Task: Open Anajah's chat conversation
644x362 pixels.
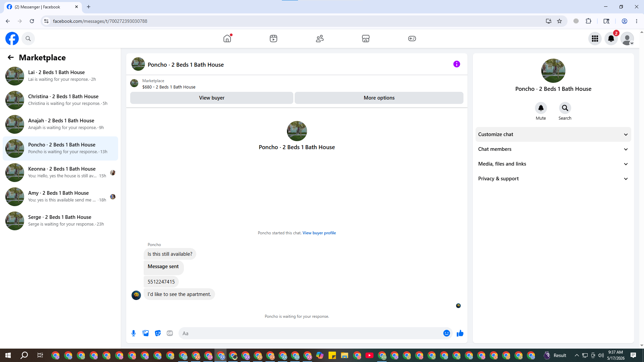Action: coord(60,124)
